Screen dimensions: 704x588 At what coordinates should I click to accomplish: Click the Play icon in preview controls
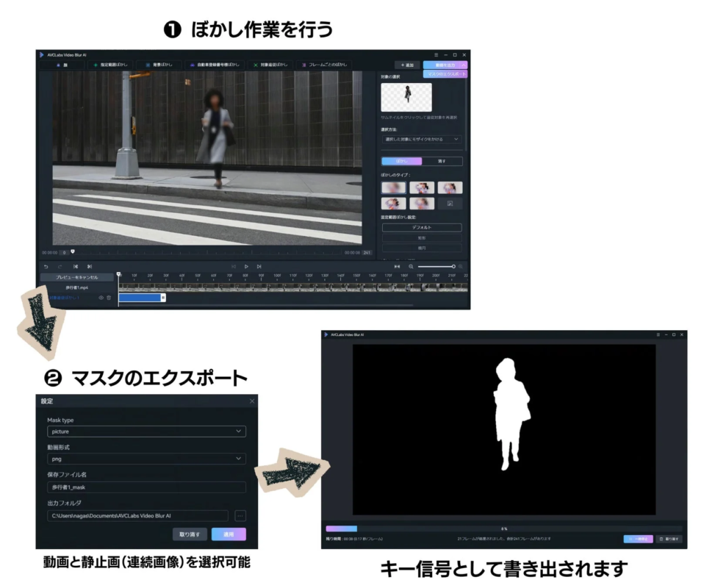click(246, 265)
